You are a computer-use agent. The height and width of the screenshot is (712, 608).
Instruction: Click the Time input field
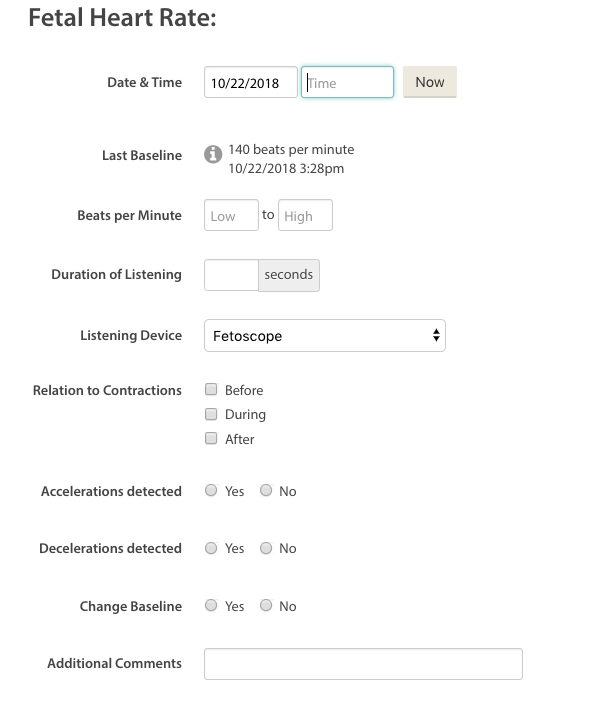pyautogui.click(x=347, y=82)
